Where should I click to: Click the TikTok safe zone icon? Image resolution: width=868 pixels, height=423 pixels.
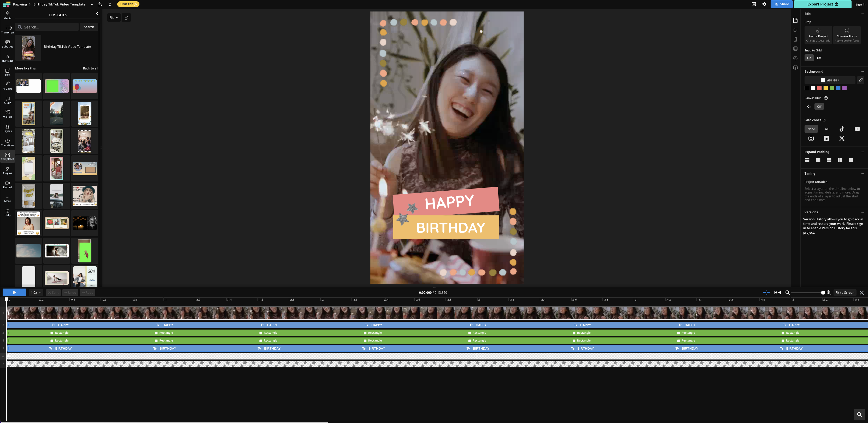coord(842,129)
